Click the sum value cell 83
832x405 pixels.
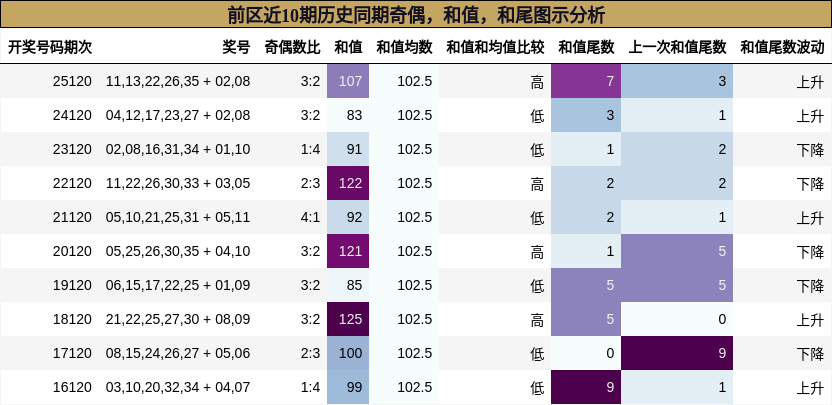coord(348,115)
